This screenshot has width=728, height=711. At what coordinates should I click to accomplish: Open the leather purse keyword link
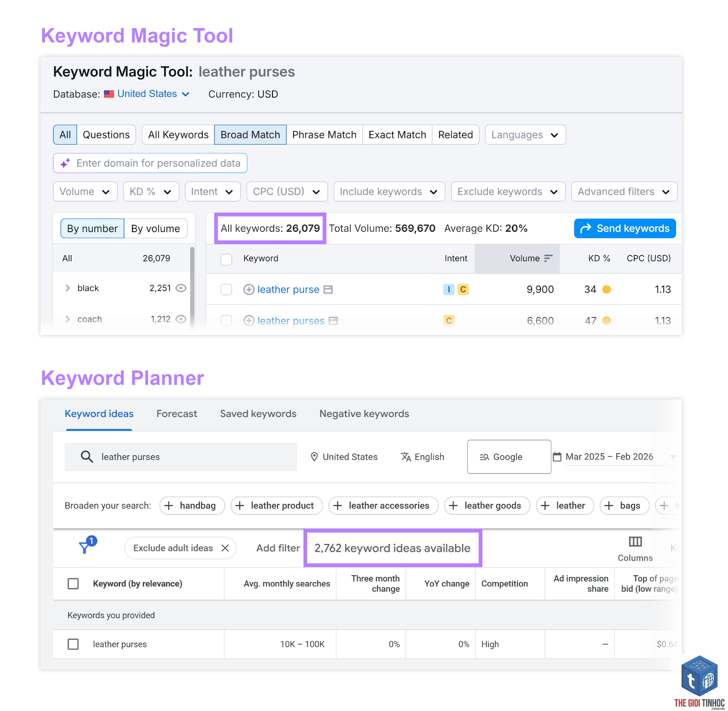288,289
